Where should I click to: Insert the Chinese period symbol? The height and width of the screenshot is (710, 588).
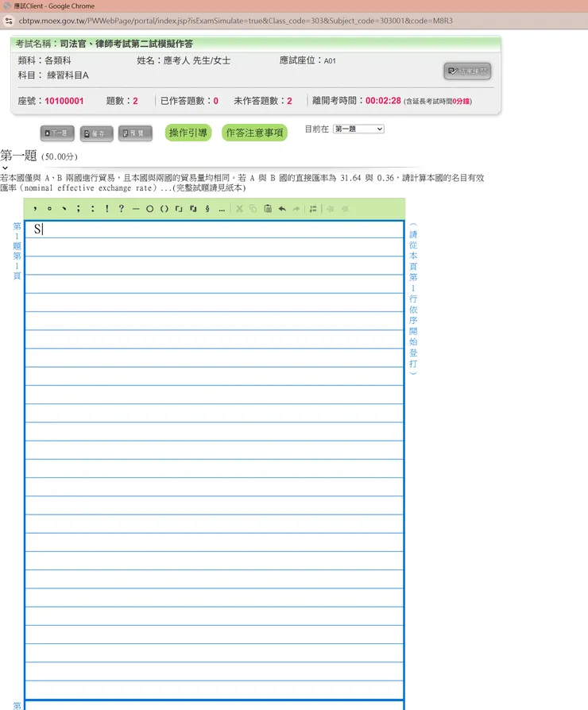tap(49, 209)
